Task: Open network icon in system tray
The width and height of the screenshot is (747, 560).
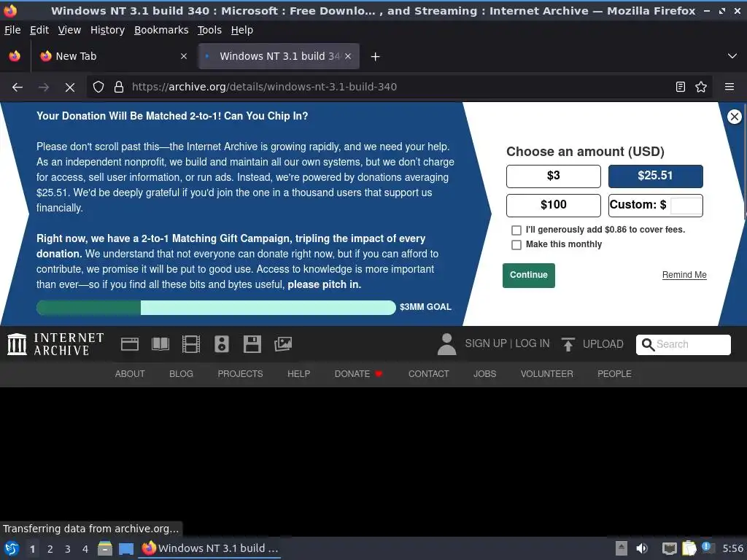Action: tap(670, 548)
